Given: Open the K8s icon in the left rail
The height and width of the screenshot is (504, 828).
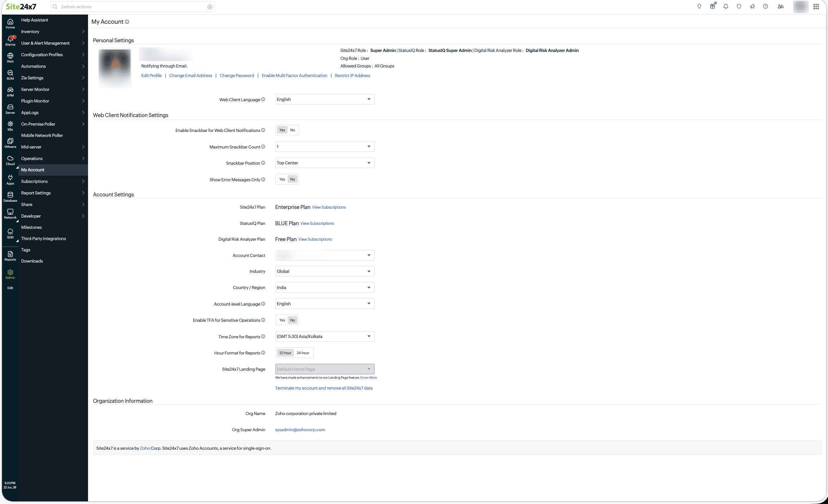Looking at the screenshot, I should click(10, 126).
